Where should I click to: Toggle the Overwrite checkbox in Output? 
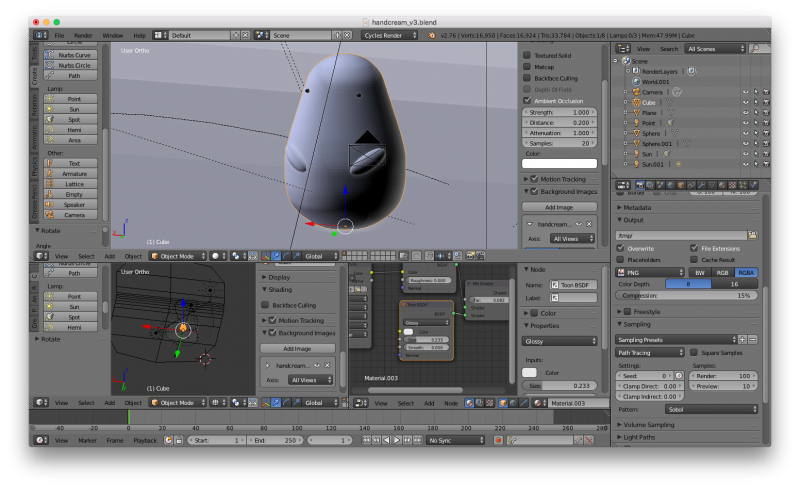click(621, 248)
